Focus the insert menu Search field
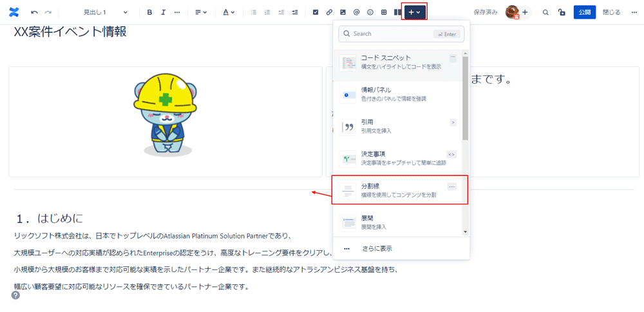 [x=401, y=34]
